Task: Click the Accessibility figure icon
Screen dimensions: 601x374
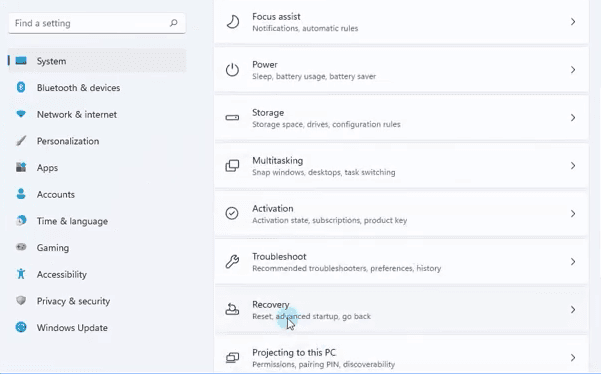Action: click(21, 274)
